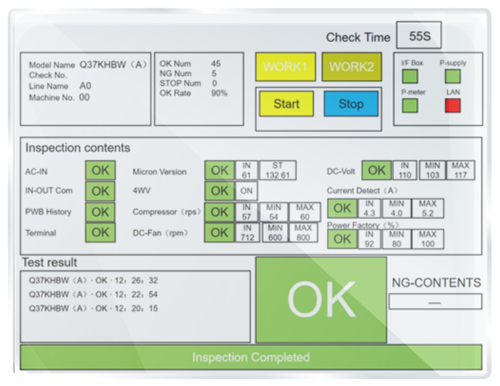Click the Inspection Completed status bar

(x=251, y=357)
